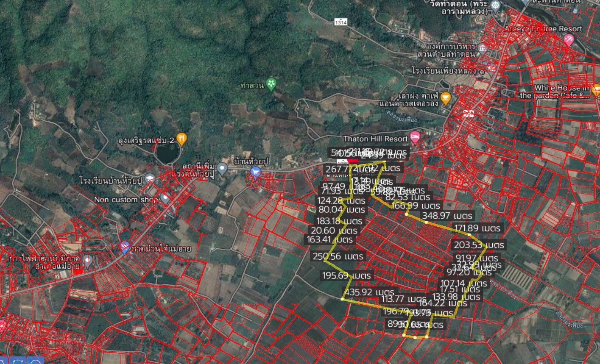
Task: Select the polyline draw tool at bottom-left corner
Action: [x=3, y=361]
